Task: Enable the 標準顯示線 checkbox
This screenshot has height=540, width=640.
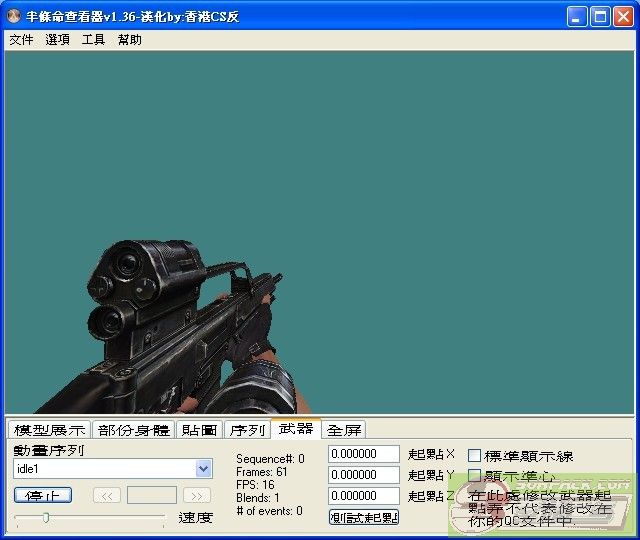Action: 475,456
